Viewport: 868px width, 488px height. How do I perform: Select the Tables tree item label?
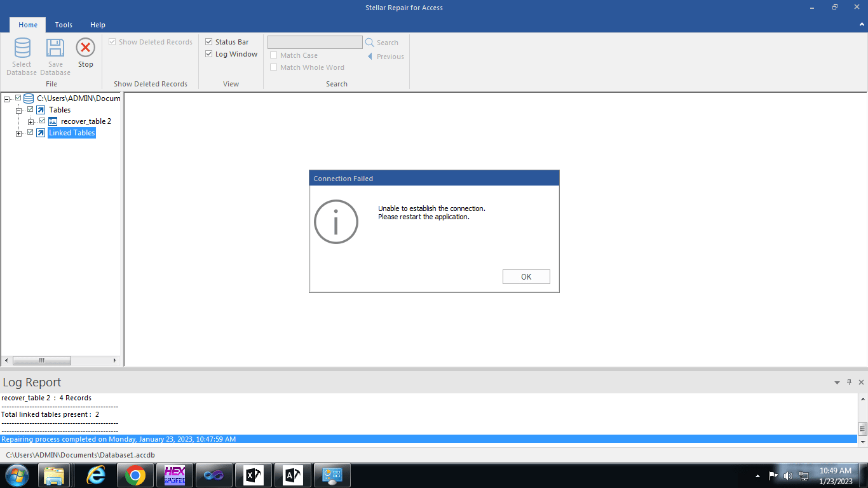point(60,110)
